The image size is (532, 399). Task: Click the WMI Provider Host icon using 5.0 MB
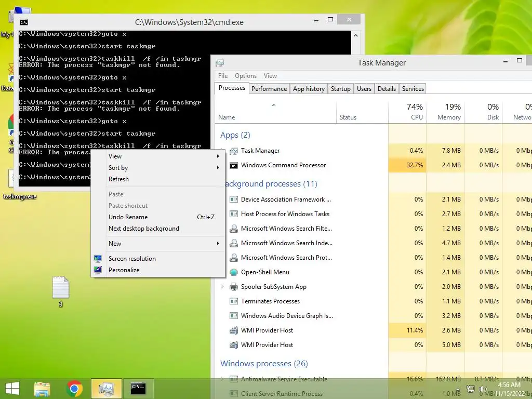click(x=234, y=345)
